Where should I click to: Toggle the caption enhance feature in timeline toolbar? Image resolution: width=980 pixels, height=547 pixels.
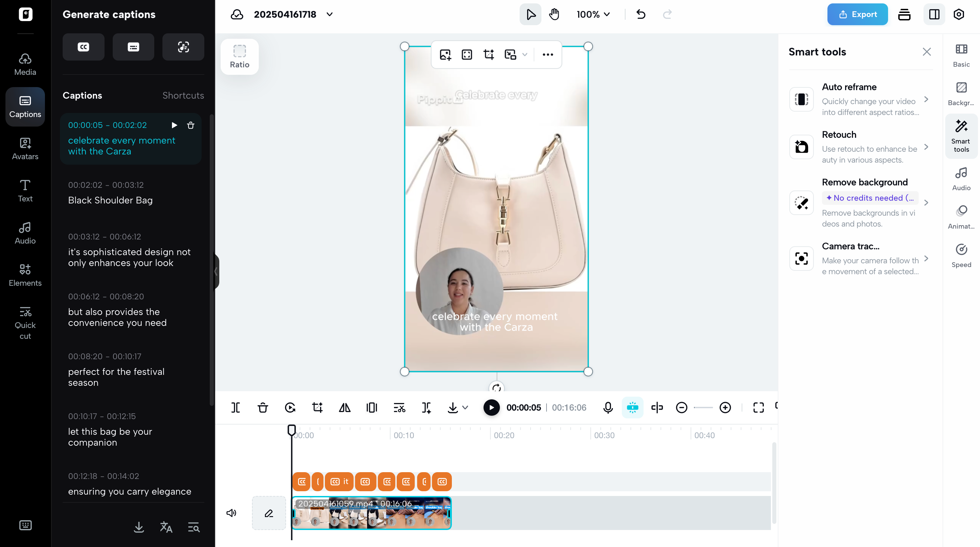click(x=632, y=407)
